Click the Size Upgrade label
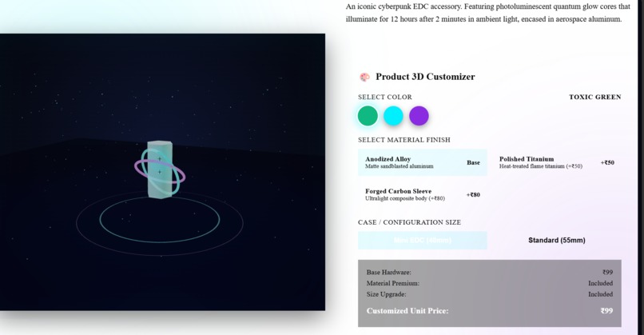This screenshot has width=644, height=335. pos(386,294)
